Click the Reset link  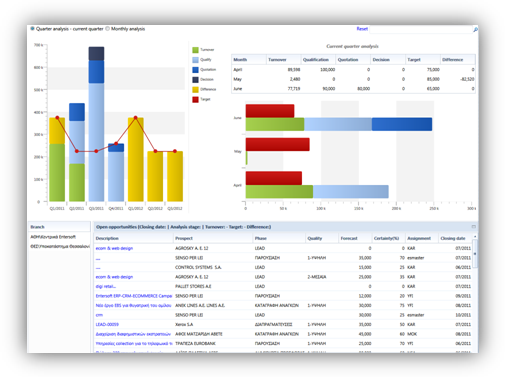coord(362,29)
